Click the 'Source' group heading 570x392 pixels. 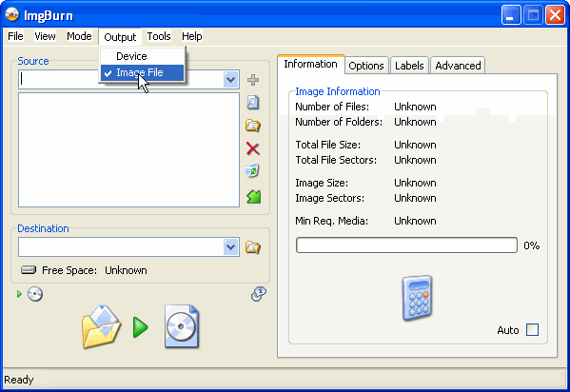pos(33,61)
